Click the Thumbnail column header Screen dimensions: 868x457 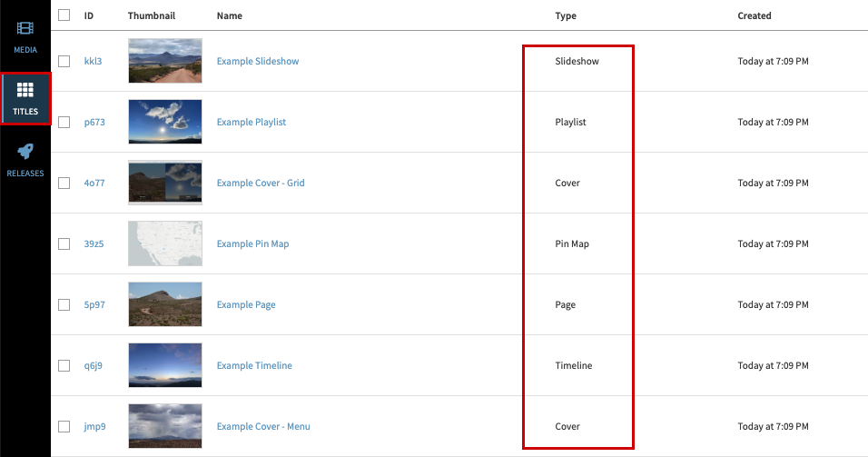click(152, 15)
